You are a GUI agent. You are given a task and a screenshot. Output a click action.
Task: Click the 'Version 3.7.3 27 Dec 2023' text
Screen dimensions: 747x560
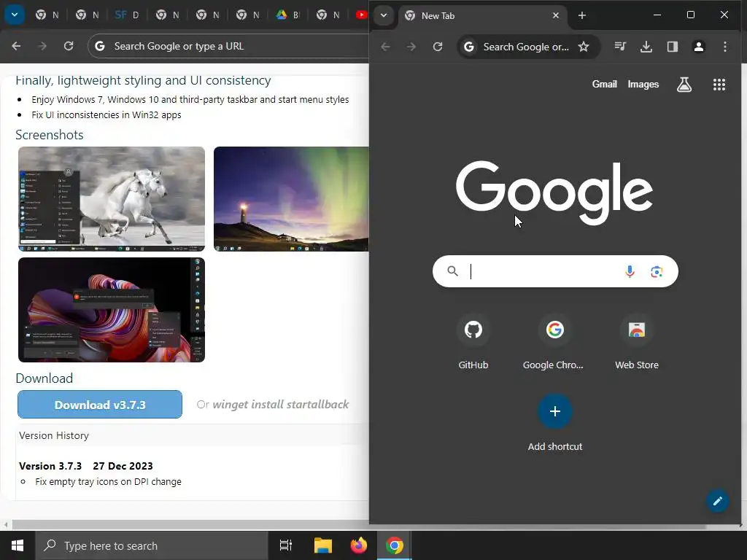pos(86,466)
